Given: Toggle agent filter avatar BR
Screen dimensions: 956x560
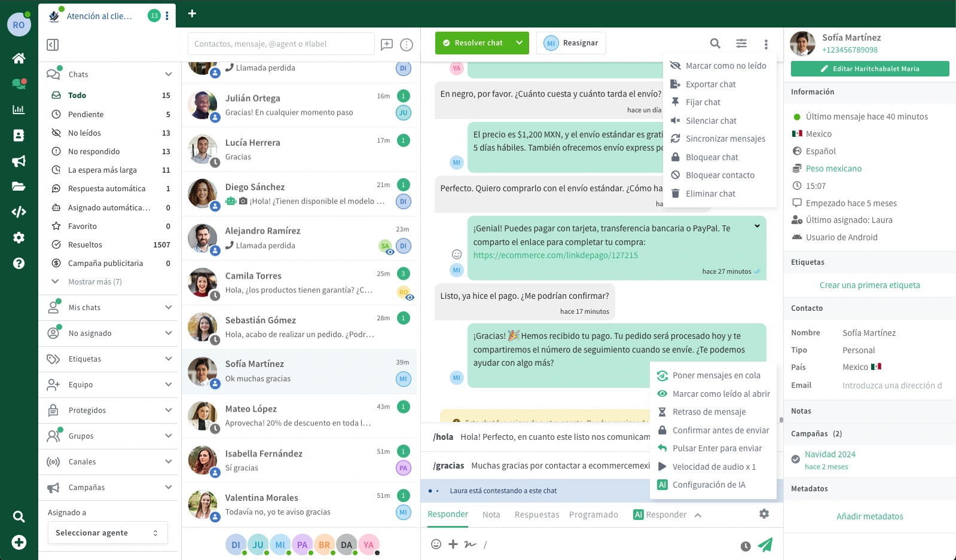Looking at the screenshot, I should [324, 544].
